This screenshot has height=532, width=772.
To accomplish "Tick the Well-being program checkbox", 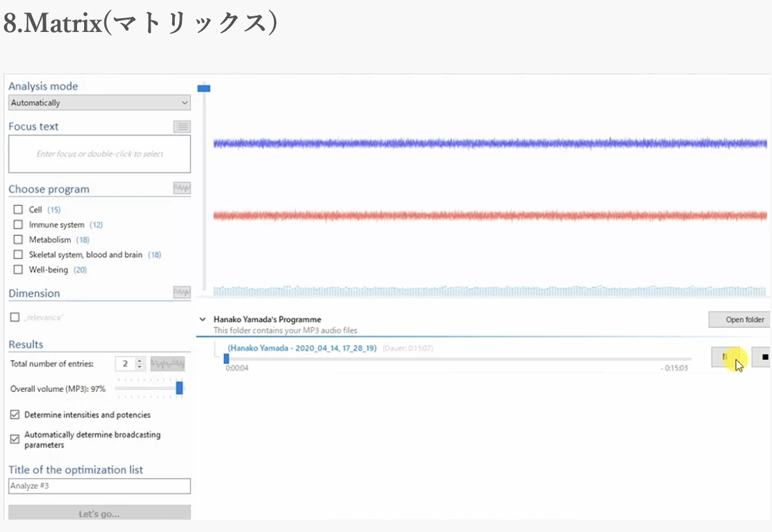I will pyautogui.click(x=18, y=270).
